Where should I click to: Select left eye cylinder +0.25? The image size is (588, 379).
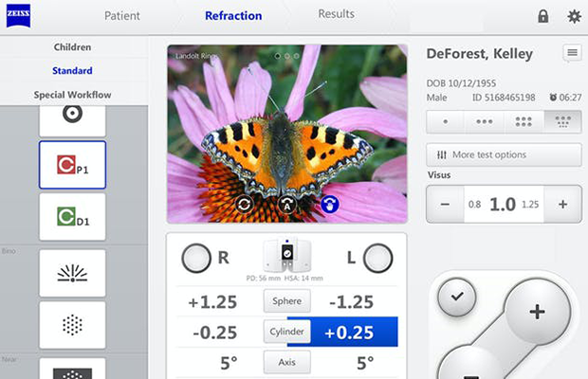pyautogui.click(x=349, y=333)
